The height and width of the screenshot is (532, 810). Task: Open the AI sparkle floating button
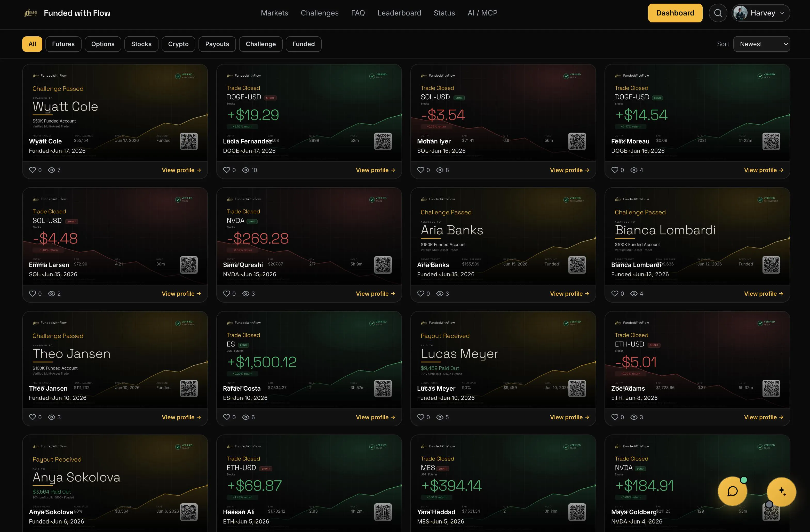pos(781,491)
